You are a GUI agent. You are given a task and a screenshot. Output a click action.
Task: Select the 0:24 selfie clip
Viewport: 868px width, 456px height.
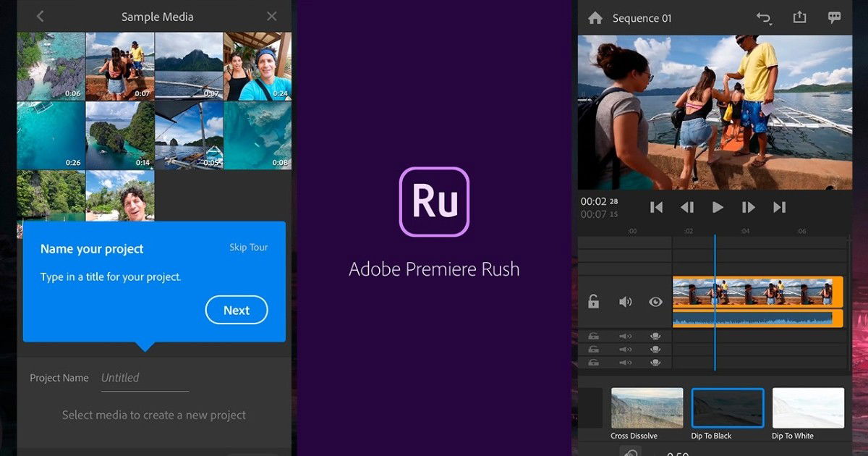click(x=258, y=66)
